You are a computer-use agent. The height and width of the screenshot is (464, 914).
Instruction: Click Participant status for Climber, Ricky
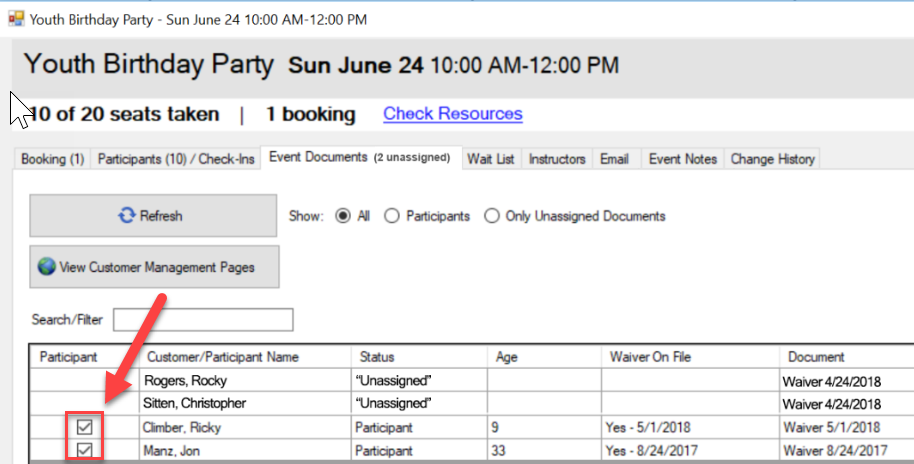coord(384,428)
